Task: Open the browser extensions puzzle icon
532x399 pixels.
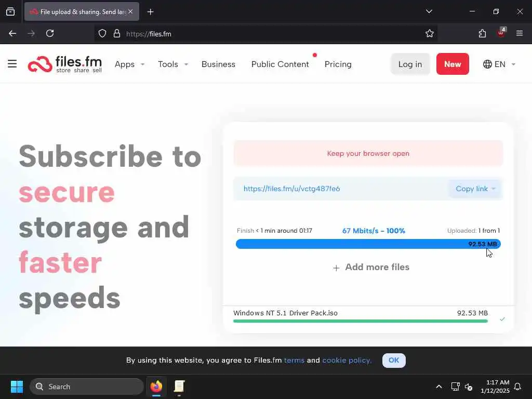Action: (x=482, y=34)
